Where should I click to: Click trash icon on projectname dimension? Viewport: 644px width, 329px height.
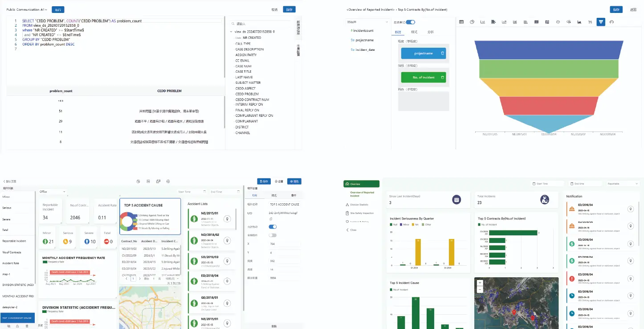coord(442,53)
